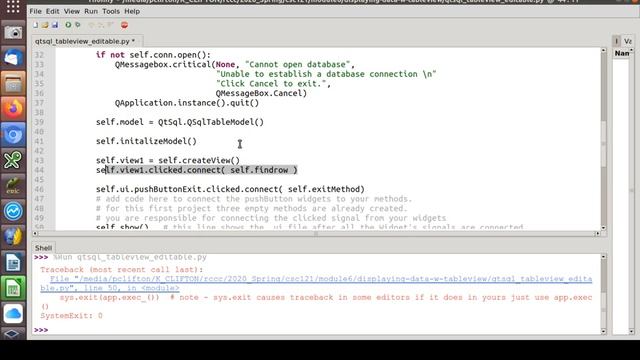Click line 39 self.model assignment

click(180, 122)
